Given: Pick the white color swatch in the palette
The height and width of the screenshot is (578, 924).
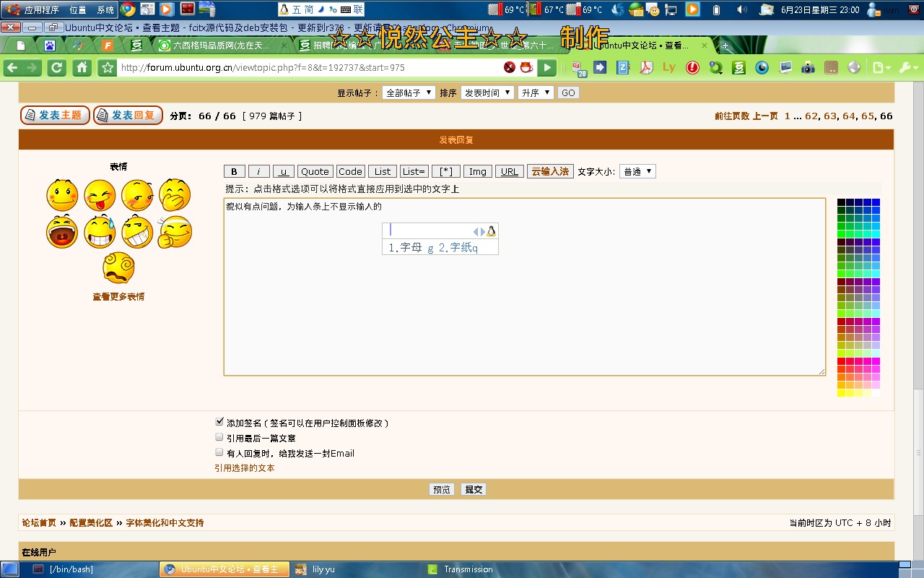Looking at the screenshot, I should (876, 393).
